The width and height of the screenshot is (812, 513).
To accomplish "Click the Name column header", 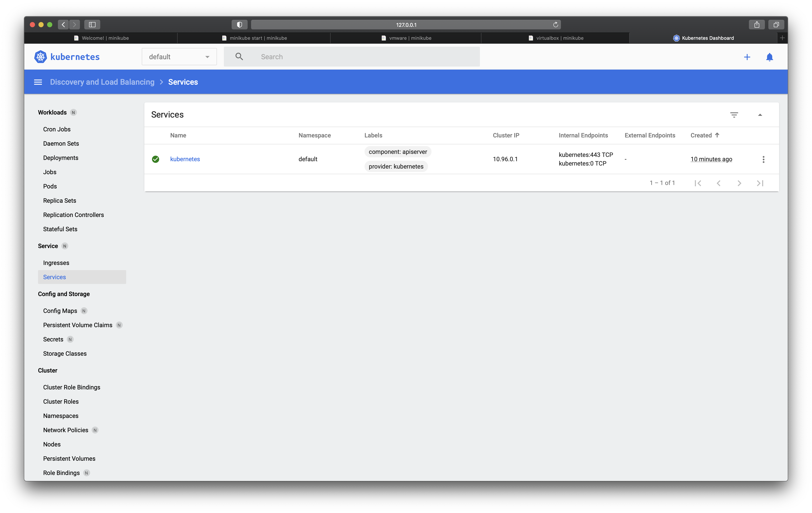I will click(178, 135).
